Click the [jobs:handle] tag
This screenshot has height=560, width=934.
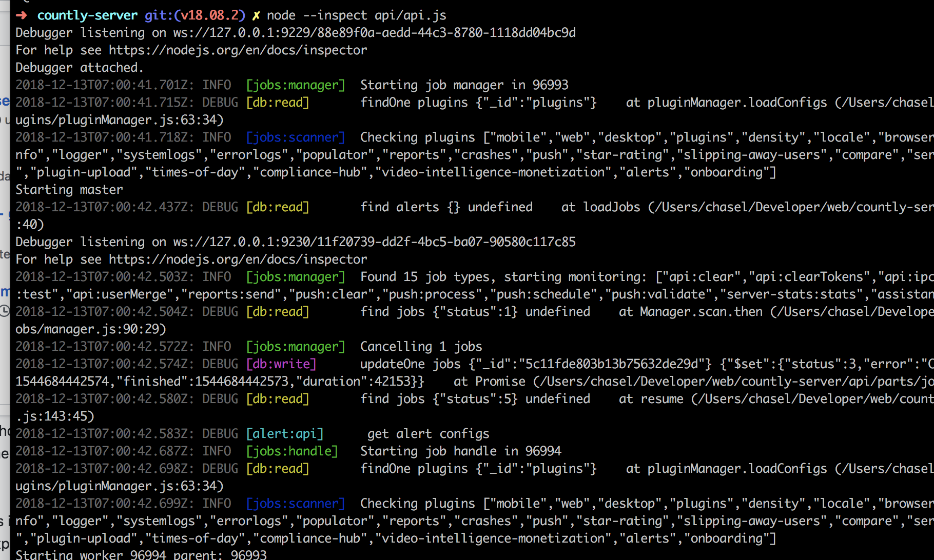pyautogui.click(x=292, y=451)
